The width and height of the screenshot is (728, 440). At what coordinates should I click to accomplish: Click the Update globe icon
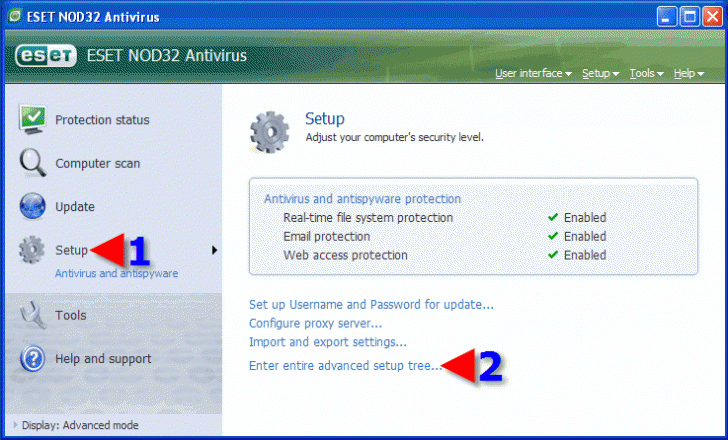coord(33,206)
